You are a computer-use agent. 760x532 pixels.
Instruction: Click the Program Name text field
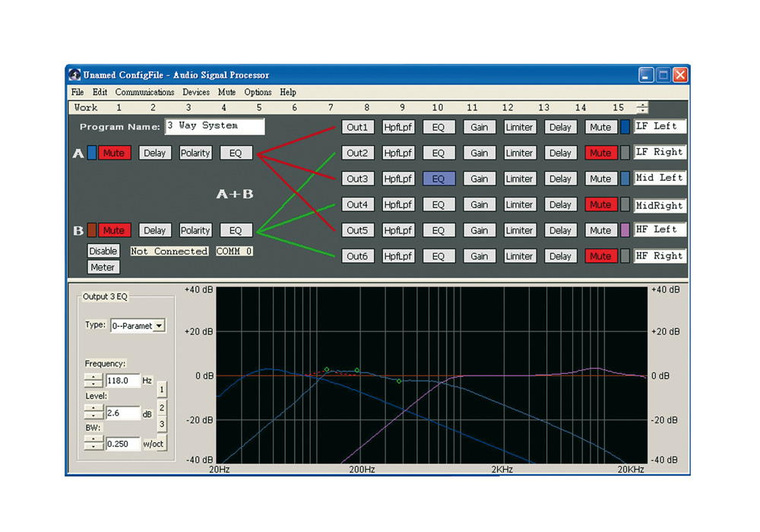[214, 126]
